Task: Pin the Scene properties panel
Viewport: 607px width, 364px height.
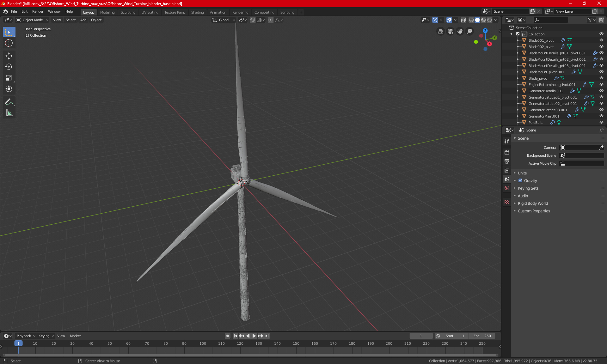Action: click(601, 130)
